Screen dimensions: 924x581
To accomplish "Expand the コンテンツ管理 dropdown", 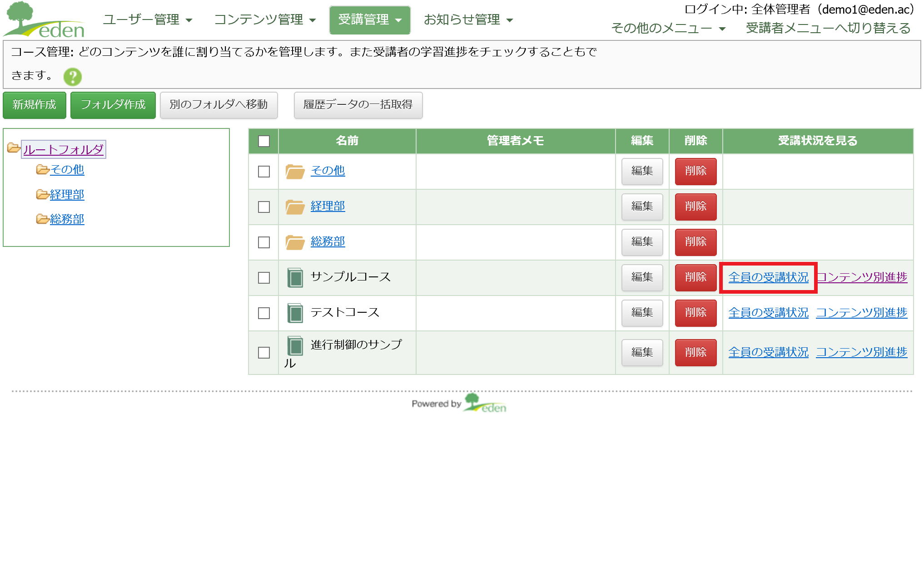I will tap(265, 20).
